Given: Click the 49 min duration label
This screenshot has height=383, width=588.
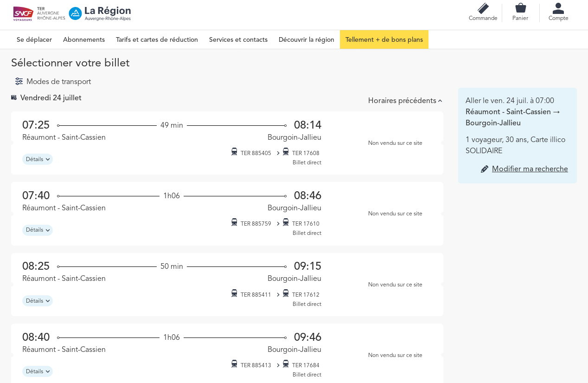Looking at the screenshot, I should pos(172,125).
